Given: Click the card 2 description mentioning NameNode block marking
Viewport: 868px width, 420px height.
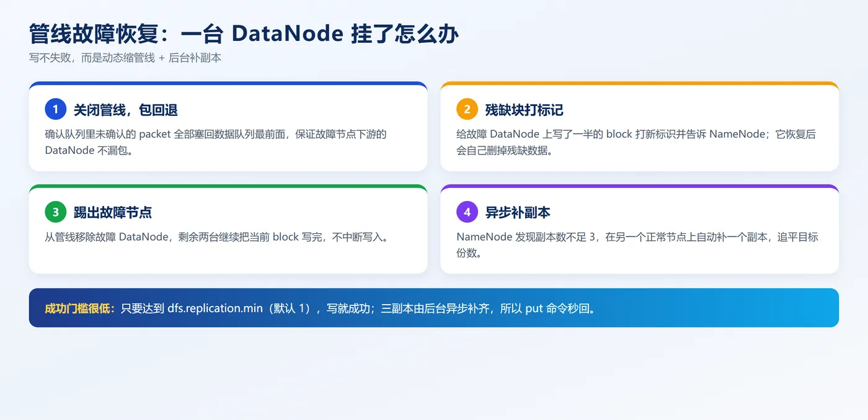Looking at the screenshot, I should 636,142.
